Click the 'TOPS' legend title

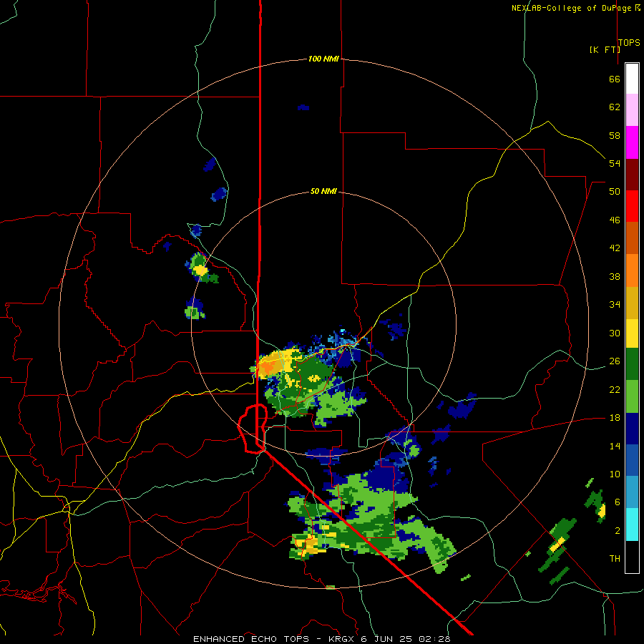[629, 42]
